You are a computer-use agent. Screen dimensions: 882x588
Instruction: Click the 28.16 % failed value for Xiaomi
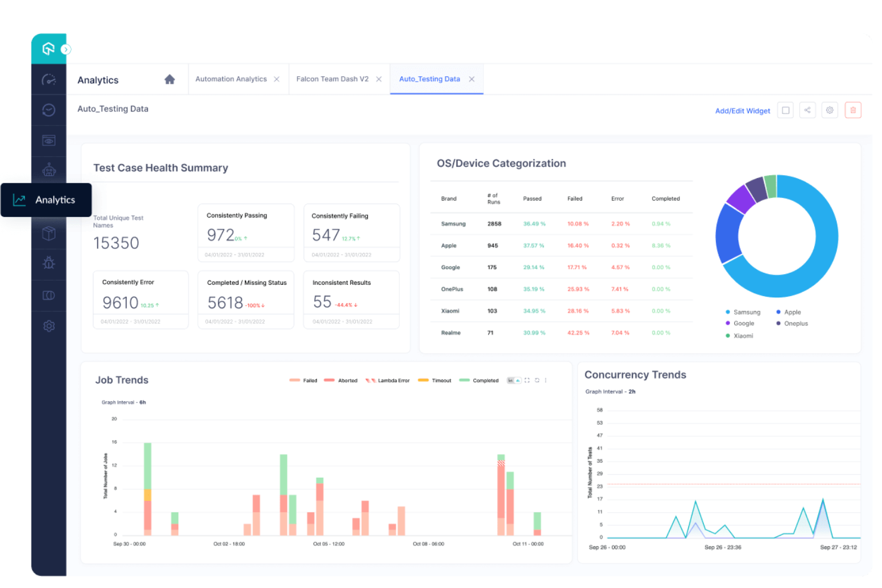(x=578, y=311)
